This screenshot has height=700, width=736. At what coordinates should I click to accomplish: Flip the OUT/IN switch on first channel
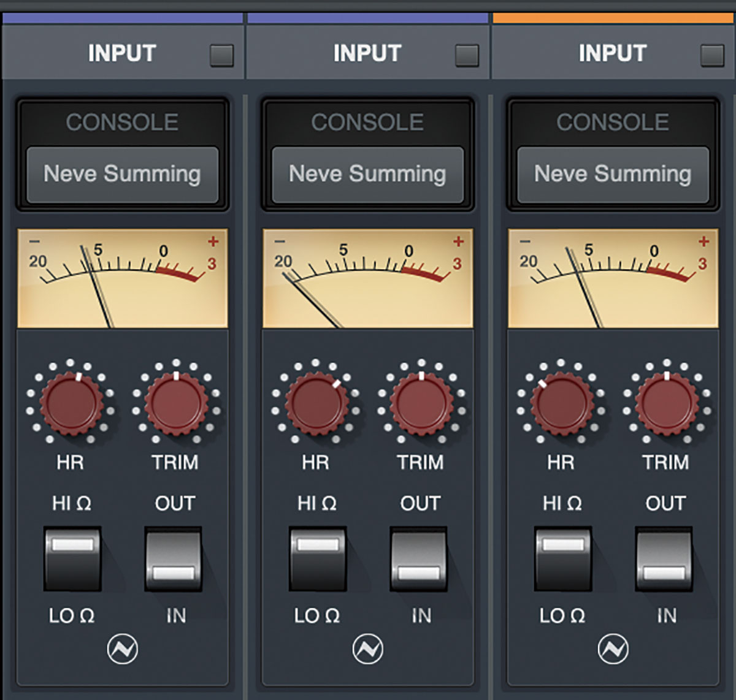pyautogui.click(x=174, y=558)
